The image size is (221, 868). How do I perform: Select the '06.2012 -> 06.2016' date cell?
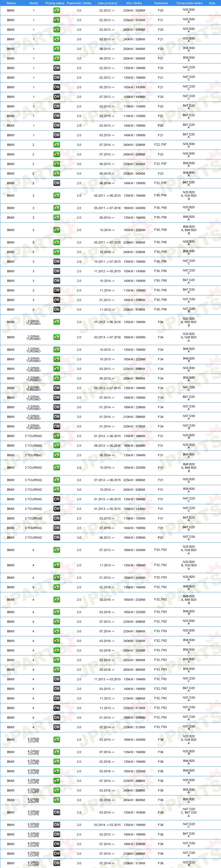coord(107,446)
